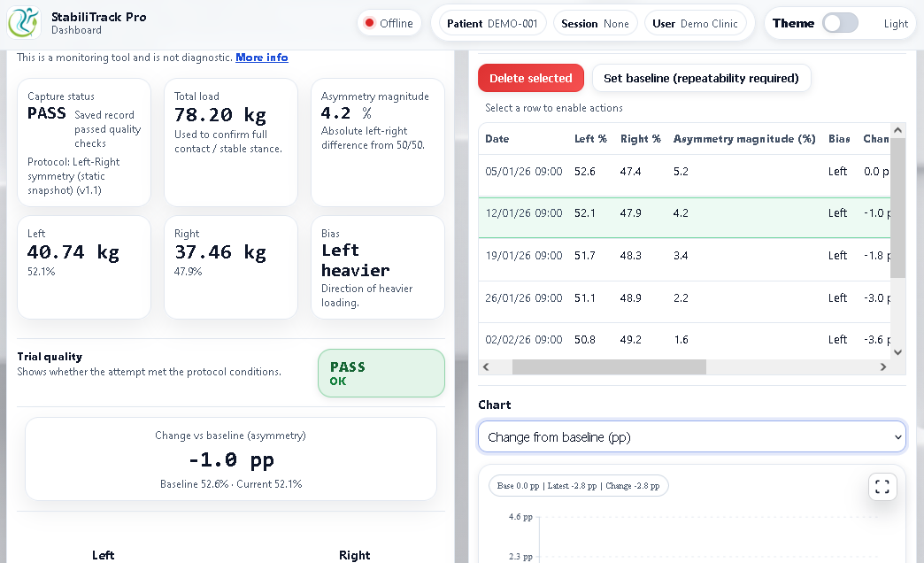Screen dimensions: 924x563
Task: Select the 12/01/26 09:00 highlighted row
Action: (684, 218)
